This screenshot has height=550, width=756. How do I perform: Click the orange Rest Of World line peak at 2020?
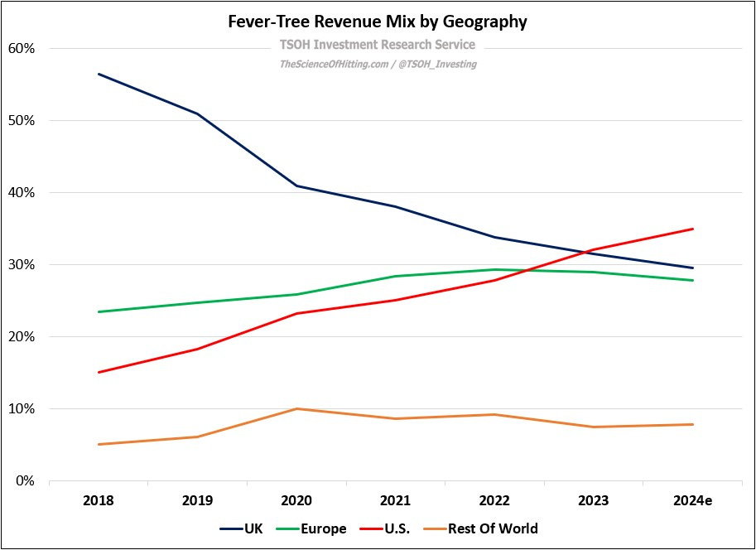tap(296, 408)
